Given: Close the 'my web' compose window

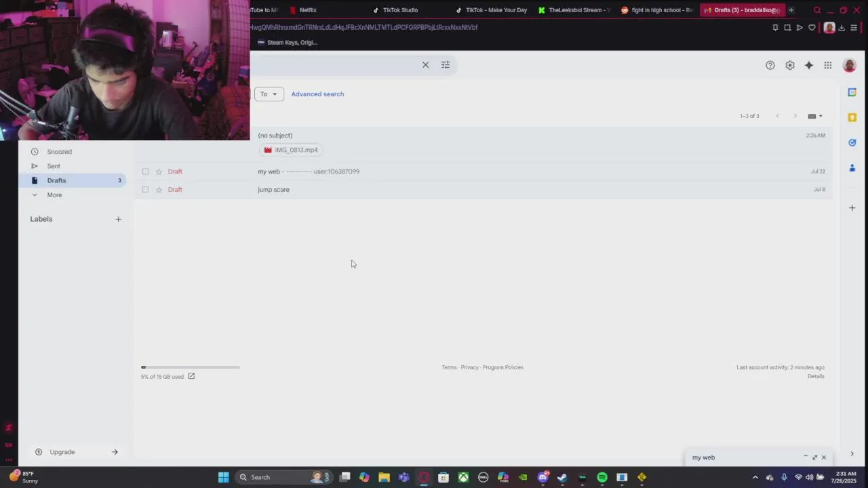Looking at the screenshot, I should (824, 457).
